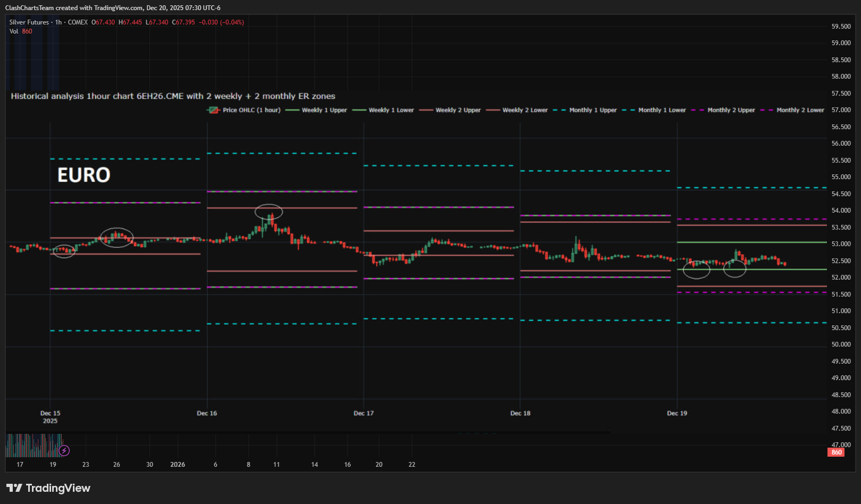This screenshot has height=504, width=861.
Task: Toggle the Price OHLC (1 hour) legend entry
Action: [x=244, y=110]
